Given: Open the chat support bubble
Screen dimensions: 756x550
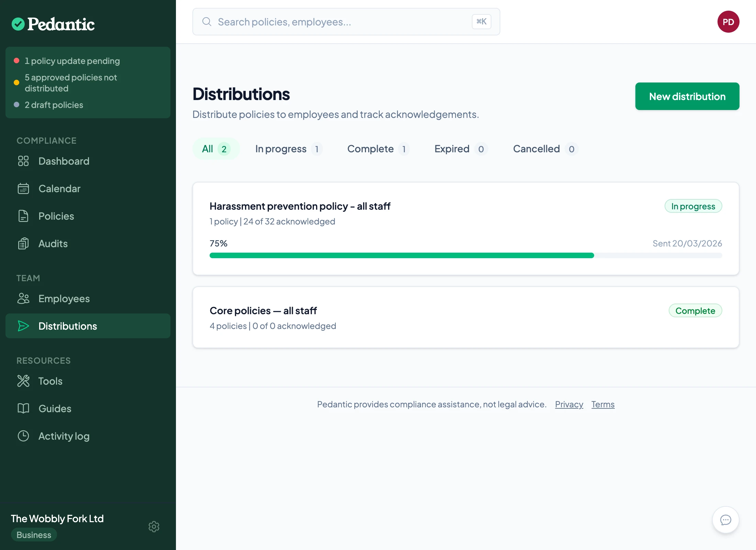Looking at the screenshot, I should coord(725,520).
